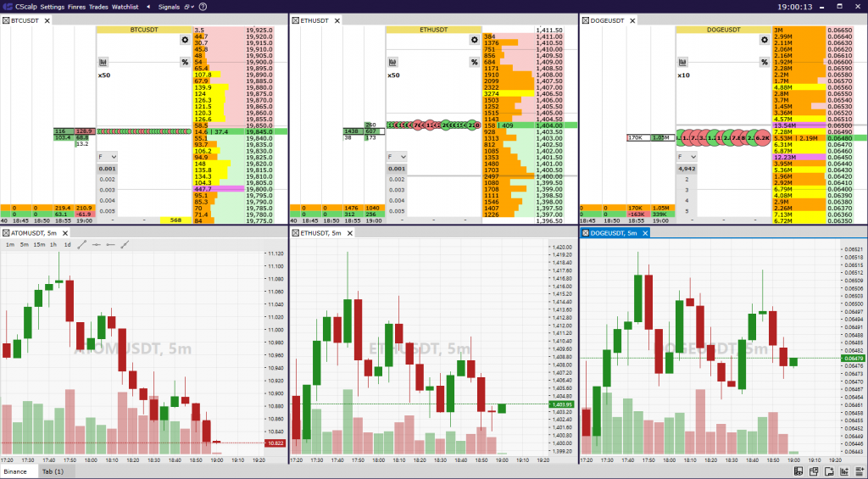
Task: Toggle BTCUSDT percent mode button
Action: [185, 62]
